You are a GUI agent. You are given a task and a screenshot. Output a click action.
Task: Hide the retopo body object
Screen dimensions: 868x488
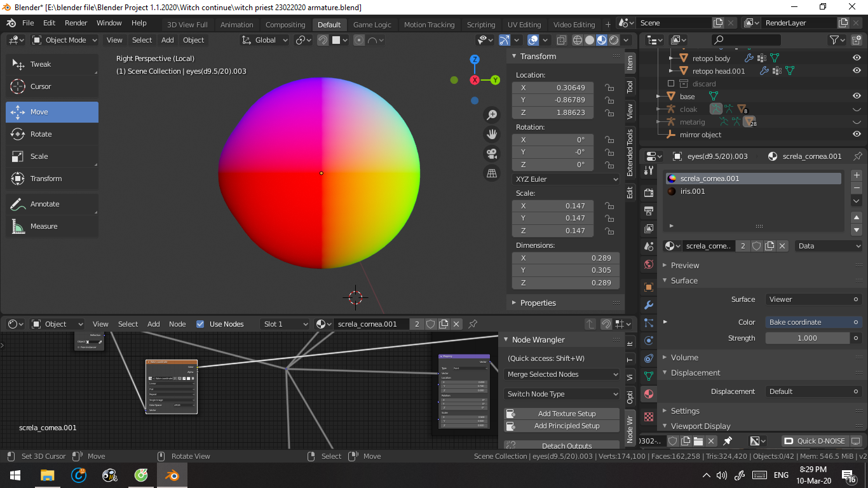[x=857, y=58]
